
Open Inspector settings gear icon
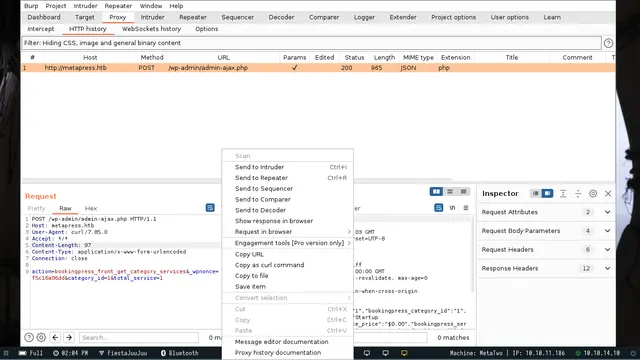coord(593,193)
